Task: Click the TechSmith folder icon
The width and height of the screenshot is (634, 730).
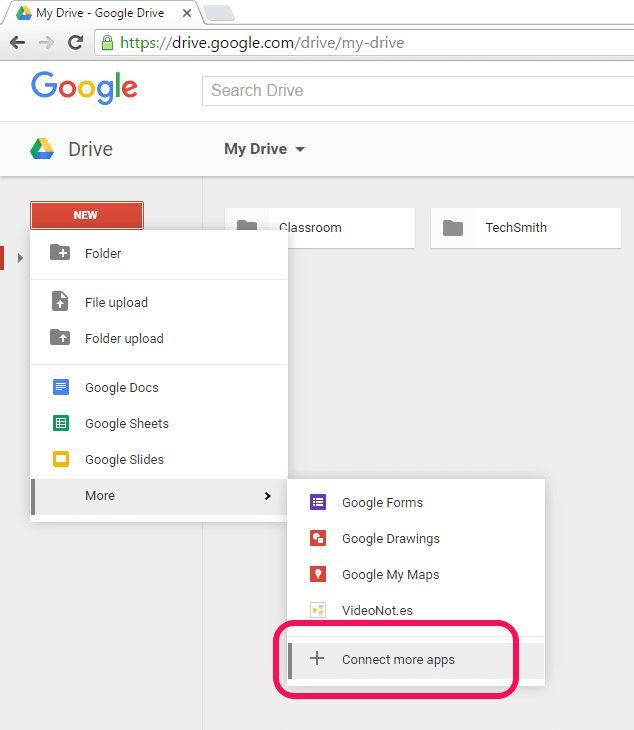Action: pos(453,228)
